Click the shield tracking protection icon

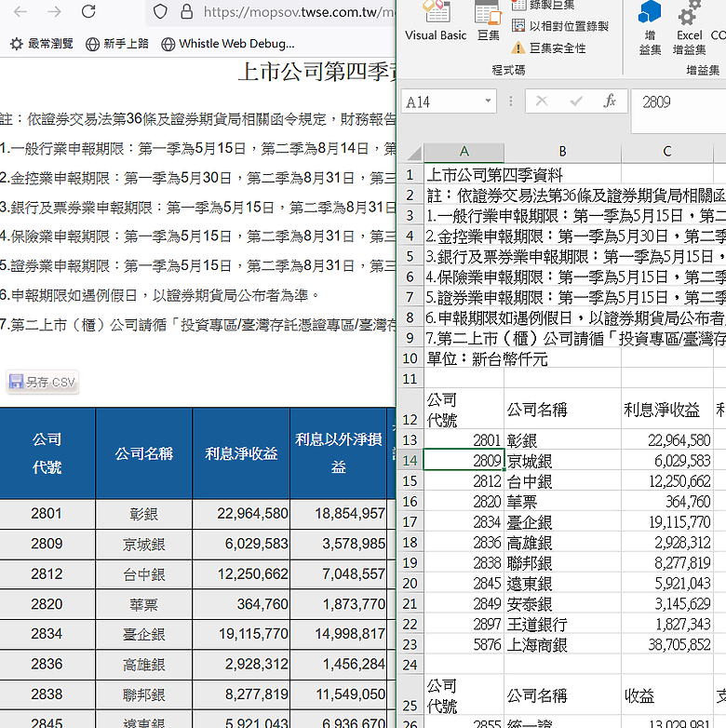tap(160, 11)
